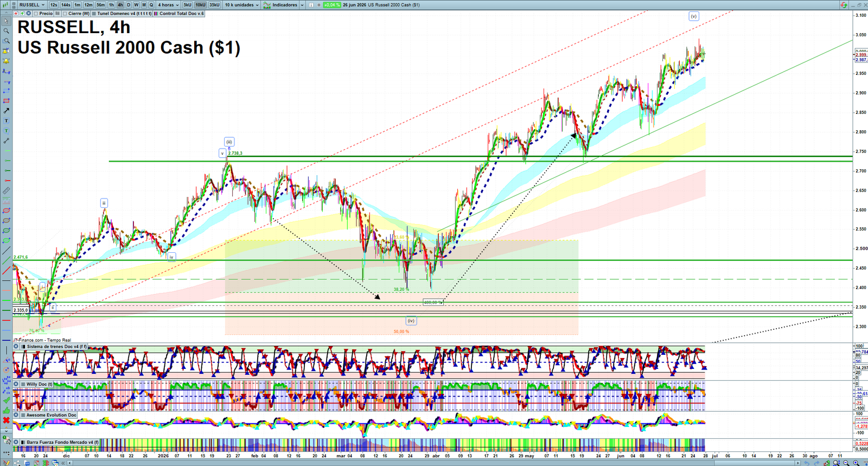Select the red ellipse drawing tool
Viewport: 868px width, 466px height.
click(7, 210)
